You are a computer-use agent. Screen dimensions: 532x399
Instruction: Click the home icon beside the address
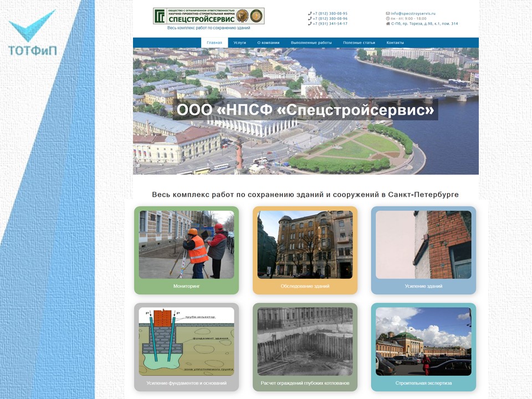point(388,24)
